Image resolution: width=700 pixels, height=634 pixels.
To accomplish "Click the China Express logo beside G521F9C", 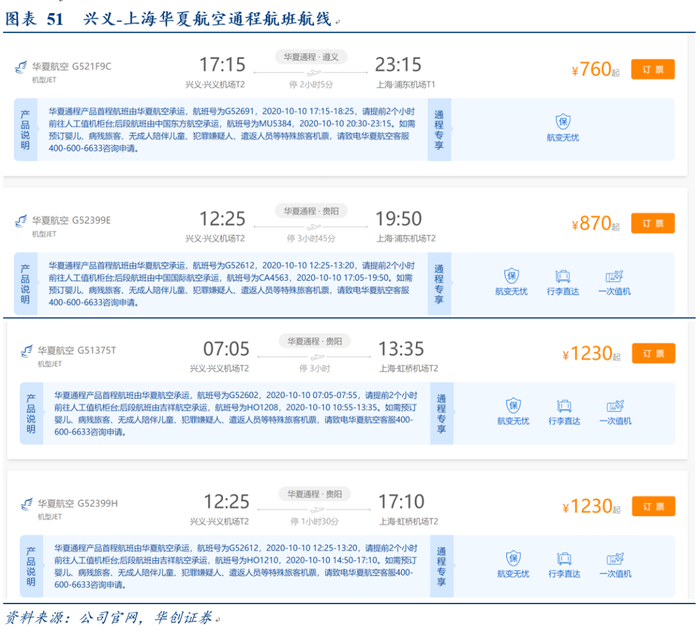I will [21, 67].
